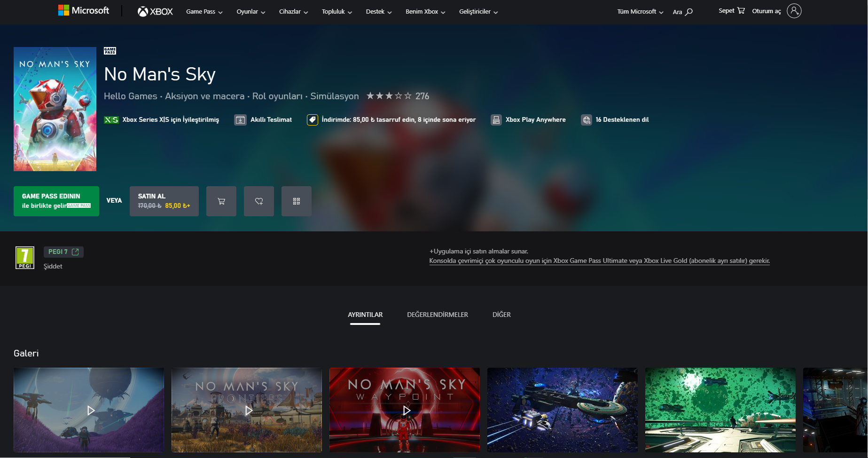Click the discount price tag icon
868x458 pixels.
(313, 120)
